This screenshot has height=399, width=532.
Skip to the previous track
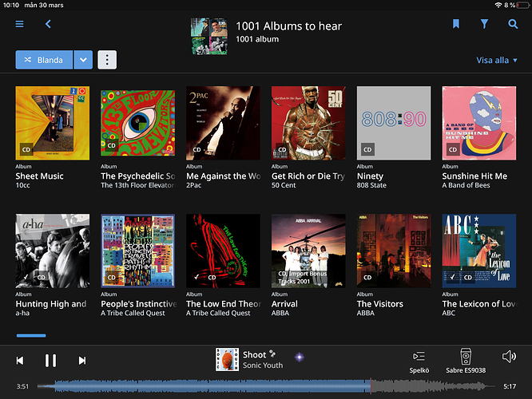[x=20, y=361]
